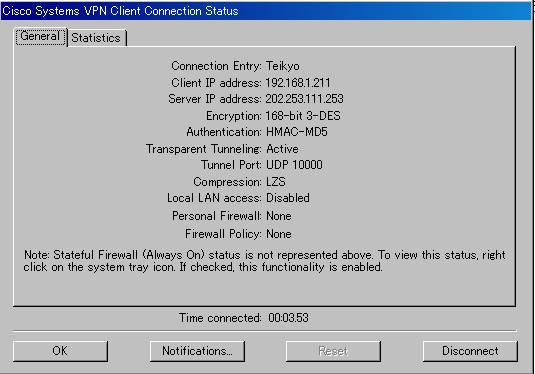Click the Cisco Systems VPN Client title bar
The height and width of the screenshot is (374, 535).
266,11
